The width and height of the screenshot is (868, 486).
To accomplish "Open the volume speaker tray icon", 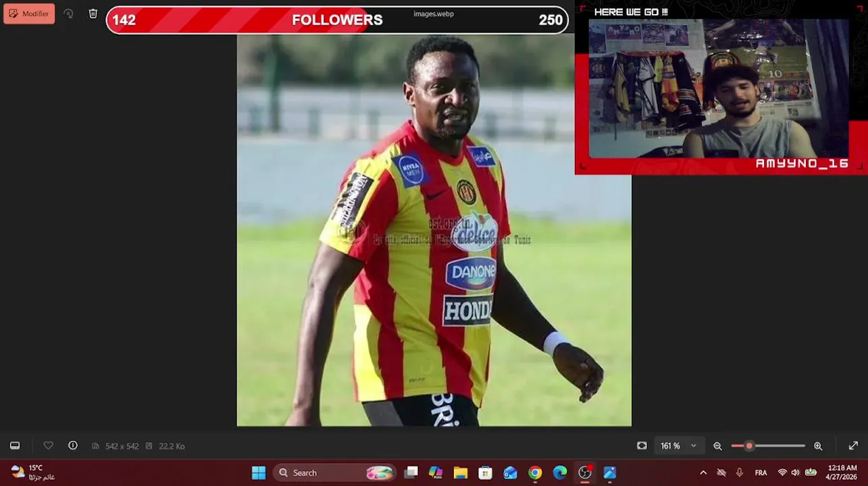I will [795, 473].
